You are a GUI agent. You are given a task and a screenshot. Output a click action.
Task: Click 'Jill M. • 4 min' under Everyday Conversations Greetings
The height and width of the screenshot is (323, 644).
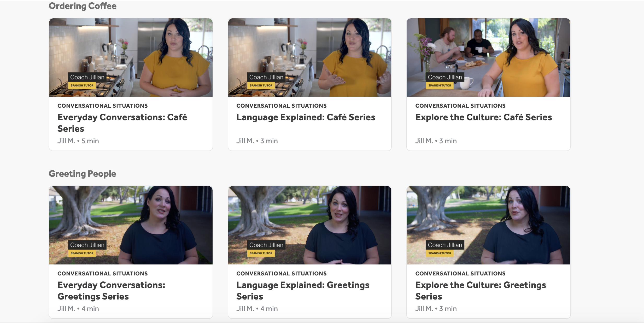(x=78, y=309)
